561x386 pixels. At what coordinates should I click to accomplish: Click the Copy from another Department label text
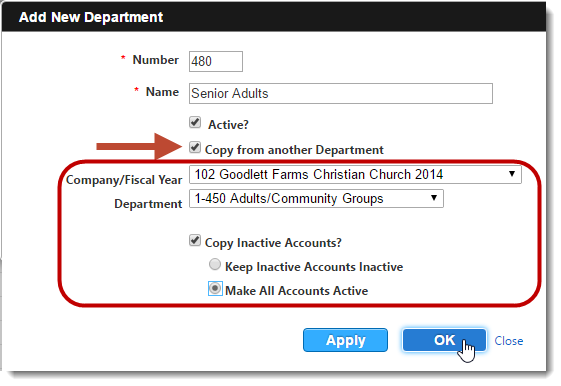(294, 150)
